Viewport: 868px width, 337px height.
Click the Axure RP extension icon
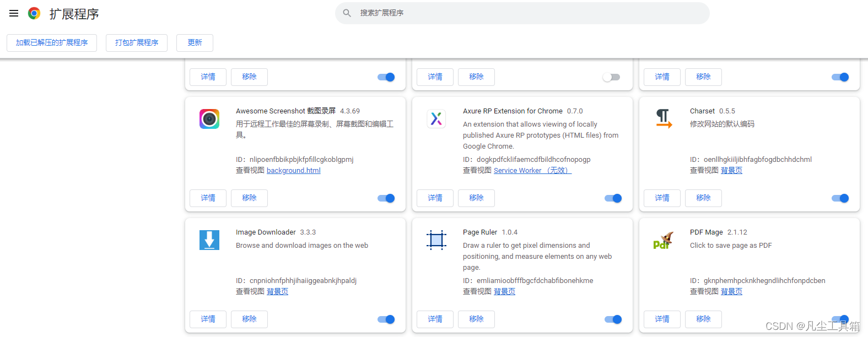pyautogui.click(x=436, y=119)
